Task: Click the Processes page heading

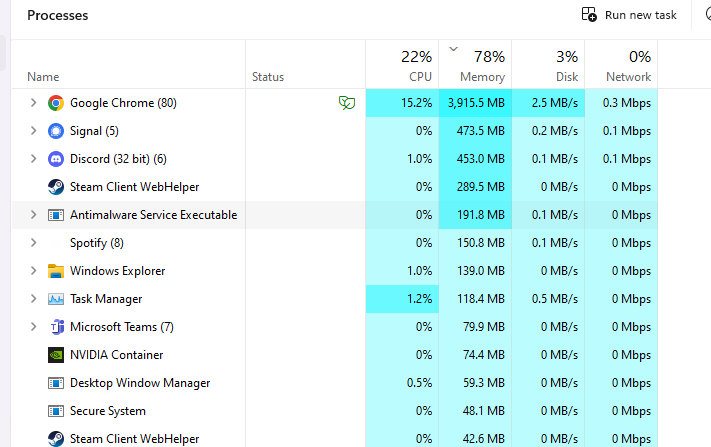Action: pos(58,15)
